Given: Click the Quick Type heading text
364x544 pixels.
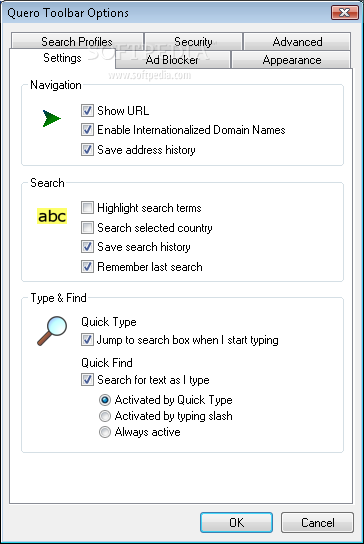Looking at the screenshot, I should (x=109, y=322).
